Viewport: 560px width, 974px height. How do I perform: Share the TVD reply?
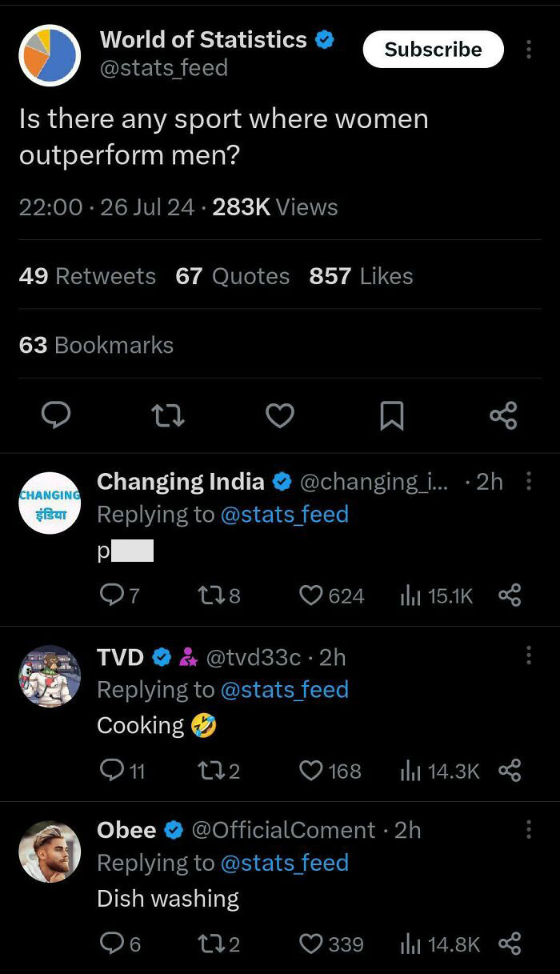510,771
